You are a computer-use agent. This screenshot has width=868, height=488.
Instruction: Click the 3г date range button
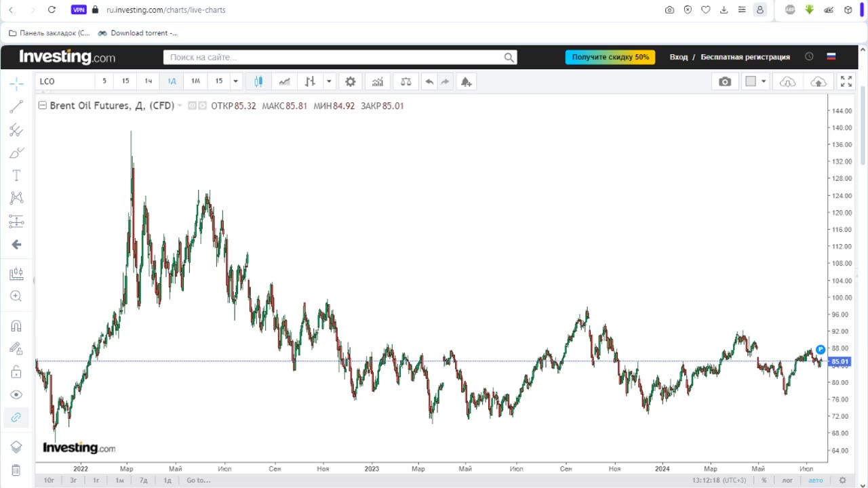[73, 480]
